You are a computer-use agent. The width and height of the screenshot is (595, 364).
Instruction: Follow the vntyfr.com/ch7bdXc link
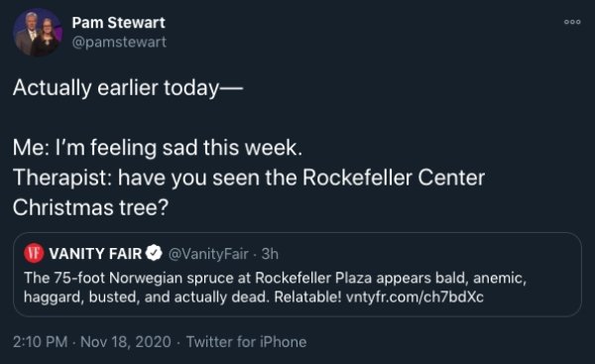coord(415,297)
